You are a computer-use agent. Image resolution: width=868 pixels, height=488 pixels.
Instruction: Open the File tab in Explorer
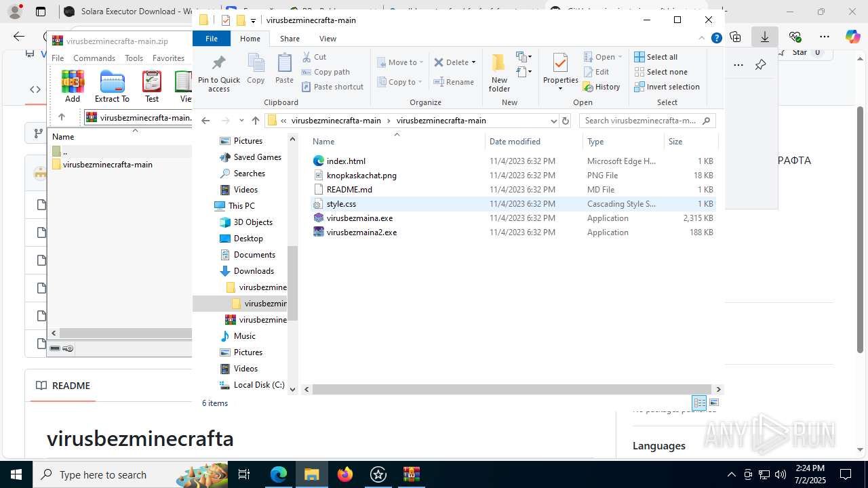[x=212, y=39]
